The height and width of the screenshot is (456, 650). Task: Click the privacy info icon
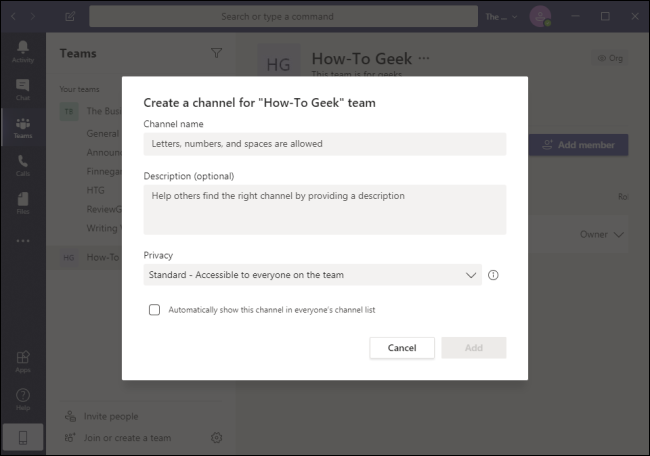pos(493,275)
